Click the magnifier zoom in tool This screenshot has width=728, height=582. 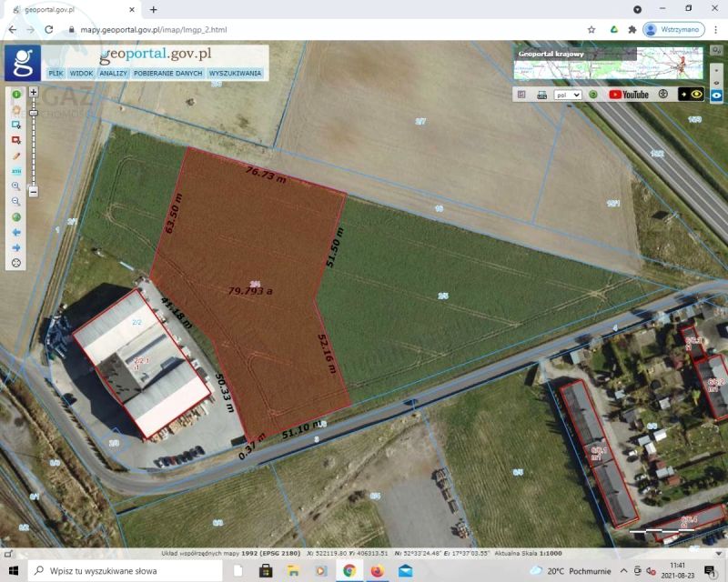pyautogui.click(x=16, y=186)
